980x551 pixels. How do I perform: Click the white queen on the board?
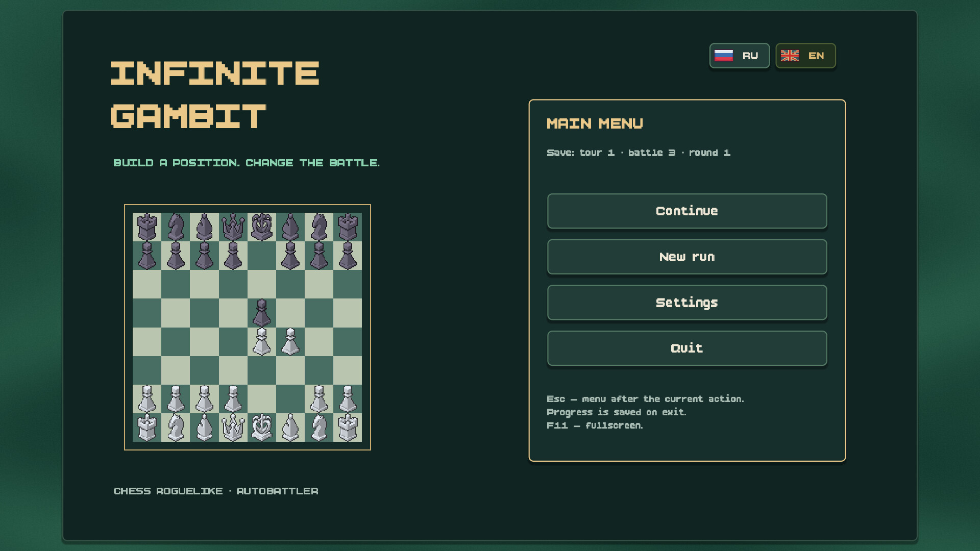233,428
